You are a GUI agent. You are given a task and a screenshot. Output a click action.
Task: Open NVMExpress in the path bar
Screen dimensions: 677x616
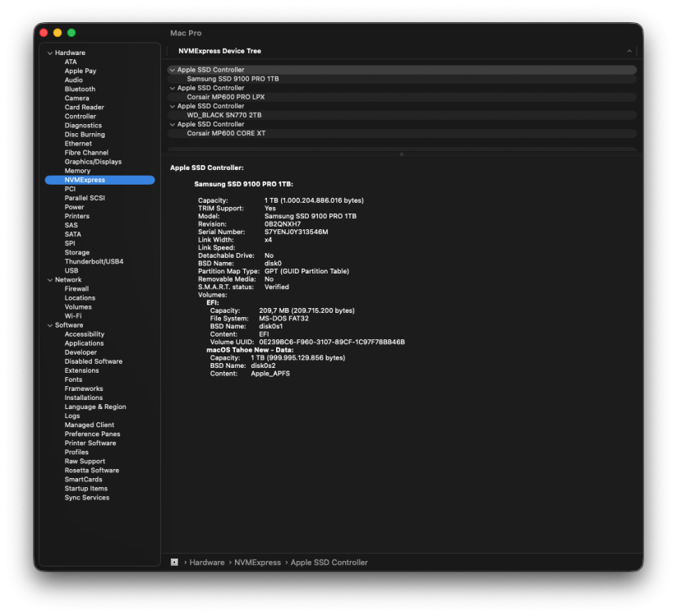tap(257, 563)
